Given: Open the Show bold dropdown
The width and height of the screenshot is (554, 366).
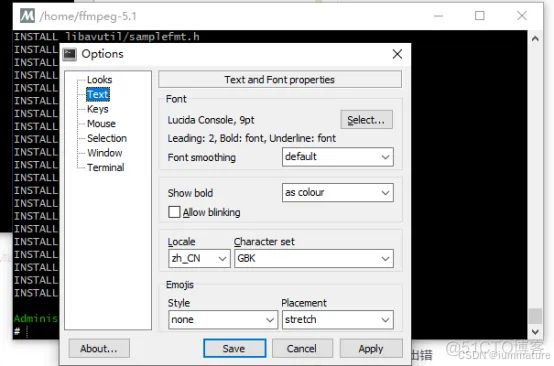Looking at the screenshot, I should 338,193.
